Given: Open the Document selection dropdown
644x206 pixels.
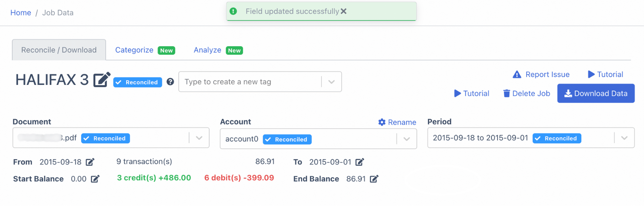Looking at the screenshot, I should (199, 138).
